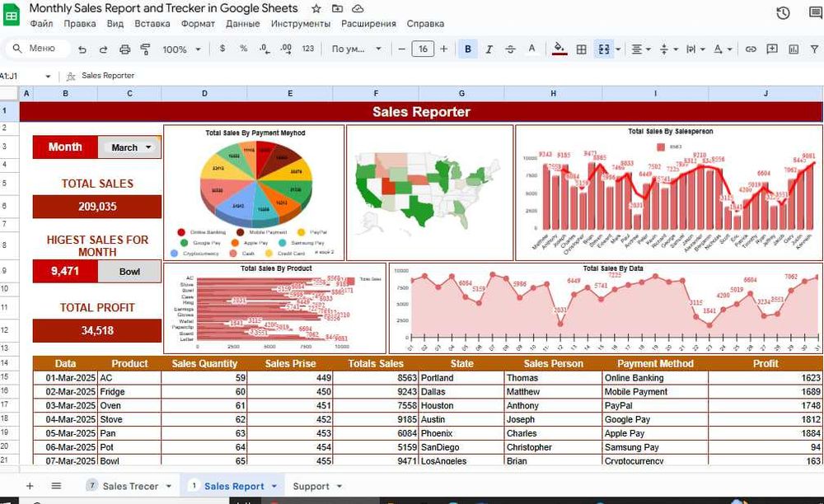Open the Borders tool
This screenshot has width=824, height=504.
[x=581, y=49]
